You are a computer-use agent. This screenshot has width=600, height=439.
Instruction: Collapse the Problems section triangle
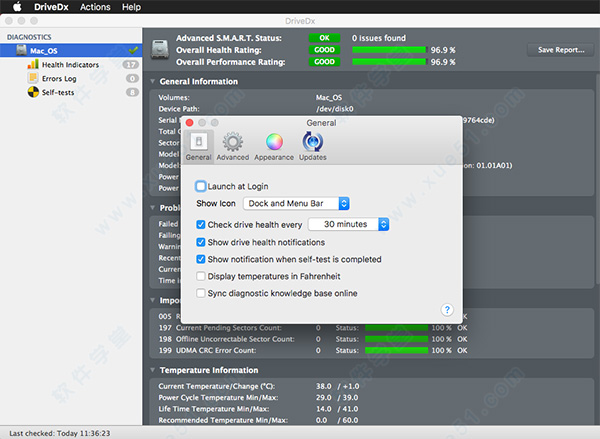coord(152,207)
